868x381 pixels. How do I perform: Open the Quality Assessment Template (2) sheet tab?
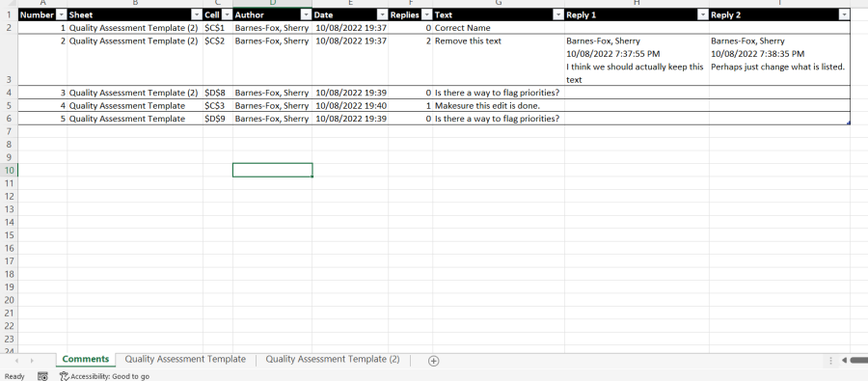332,360
